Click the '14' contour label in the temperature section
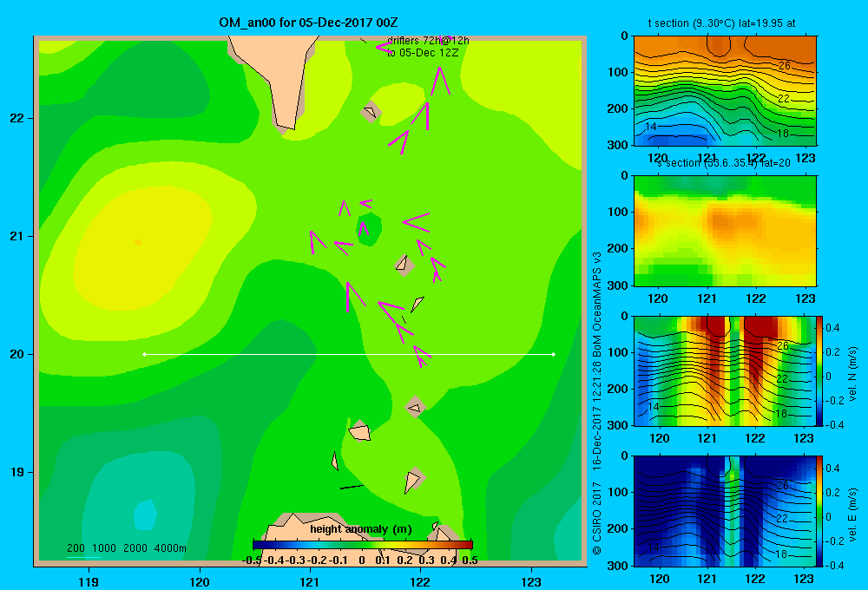868x590 pixels. (650, 126)
